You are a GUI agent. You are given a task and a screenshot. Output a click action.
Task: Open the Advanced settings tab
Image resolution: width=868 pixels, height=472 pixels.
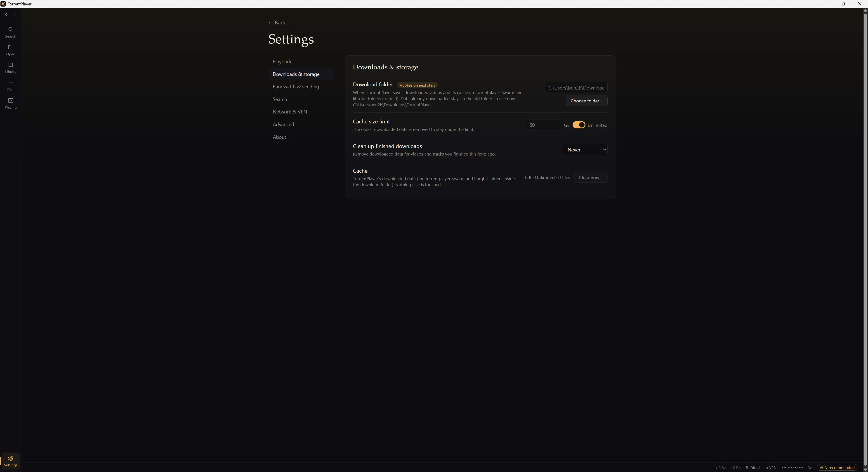(x=301, y=124)
